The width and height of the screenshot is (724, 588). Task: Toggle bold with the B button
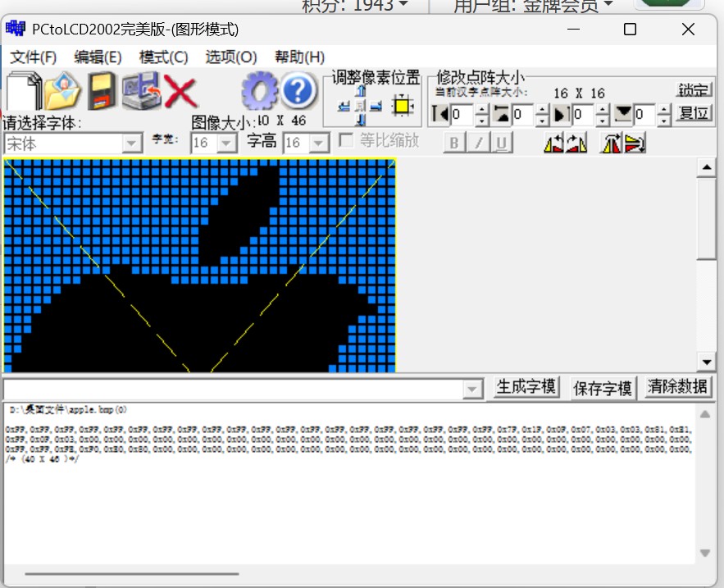click(454, 143)
